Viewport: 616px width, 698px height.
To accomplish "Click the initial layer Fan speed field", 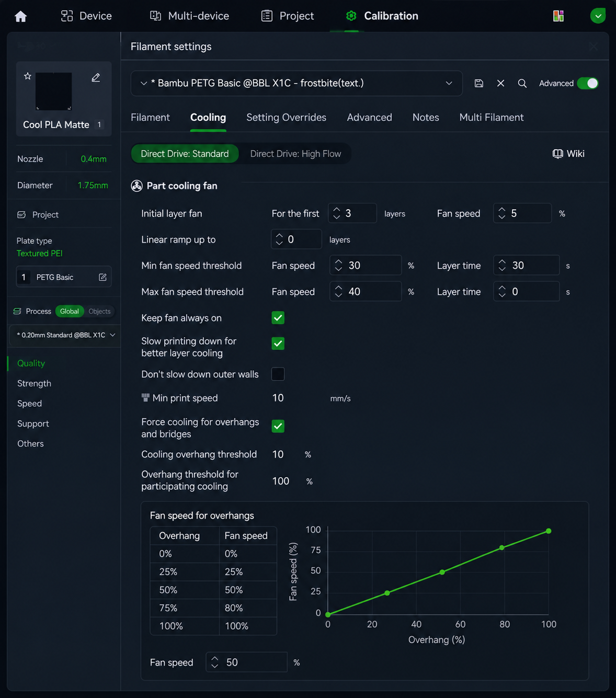I will [522, 213].
